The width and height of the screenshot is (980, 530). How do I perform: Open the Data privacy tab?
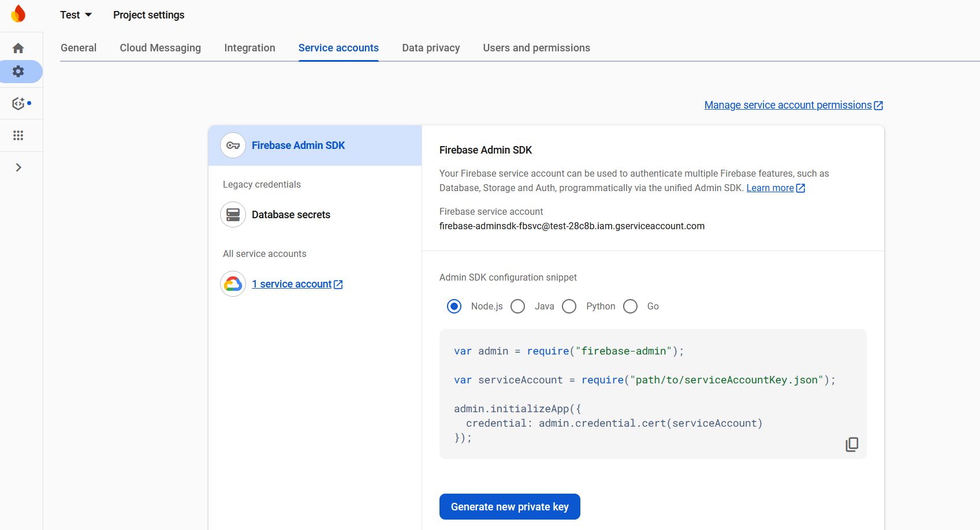431,48
